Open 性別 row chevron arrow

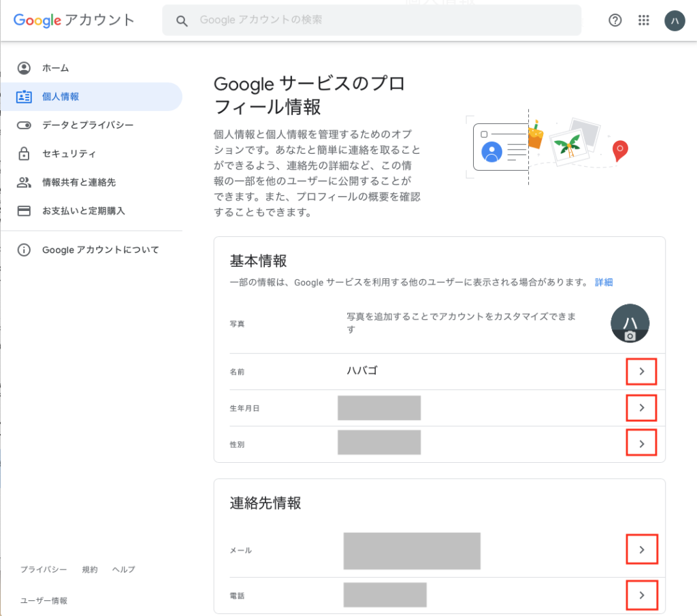(x=641, y=444)
